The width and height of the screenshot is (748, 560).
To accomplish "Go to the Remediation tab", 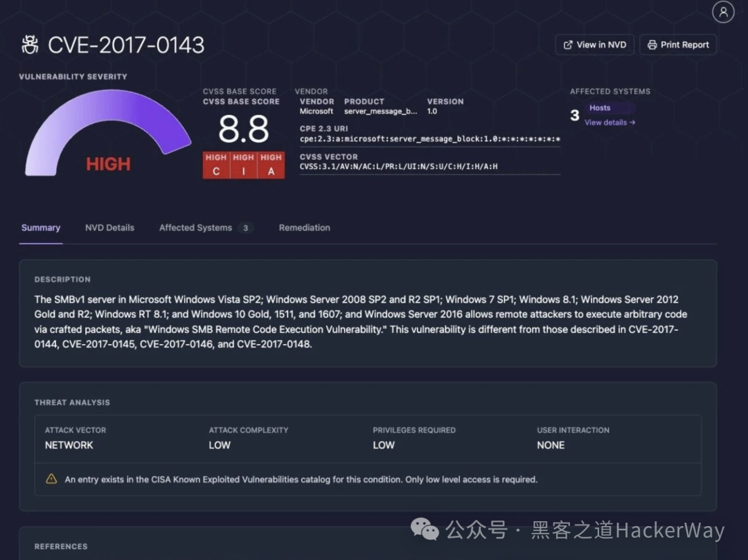I will [x=304, y=228].
